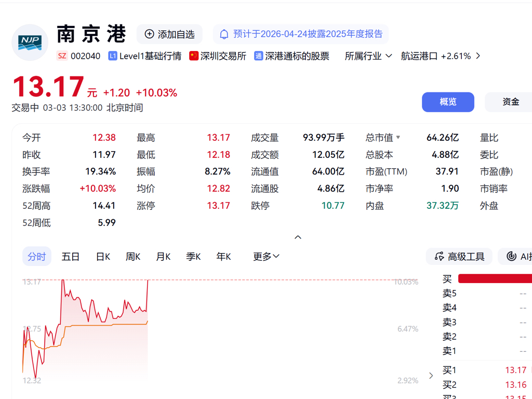Viewport: 532px width, 399px height.
Task: Select the 分时 chart tab
Action: pos(37,257)
